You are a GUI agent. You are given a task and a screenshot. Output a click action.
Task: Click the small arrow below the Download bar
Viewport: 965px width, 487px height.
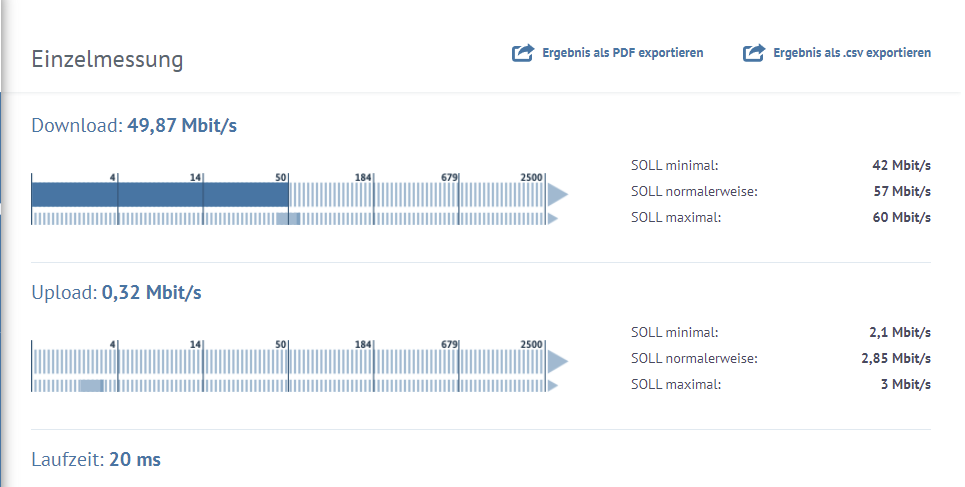[552, 218]
